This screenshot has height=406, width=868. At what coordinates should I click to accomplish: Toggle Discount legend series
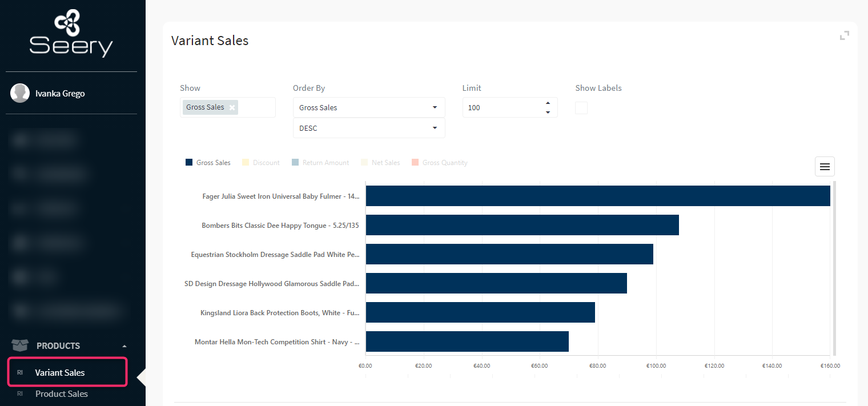tap(261, 163)
